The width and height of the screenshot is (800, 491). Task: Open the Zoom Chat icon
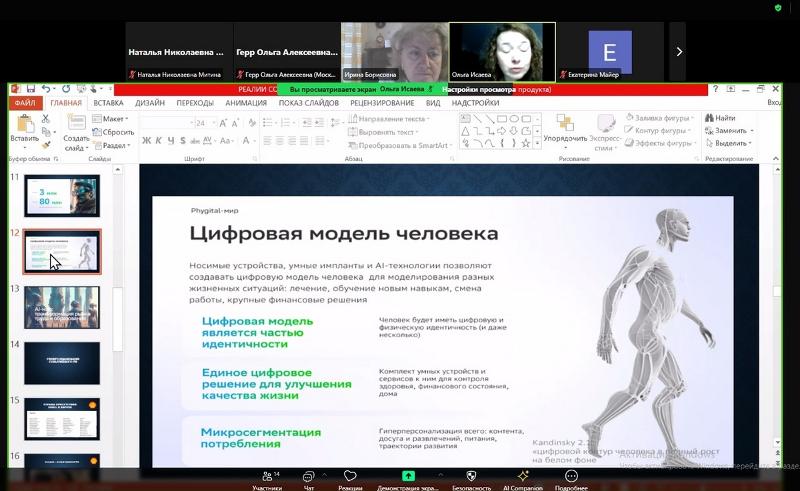[310, 477]
